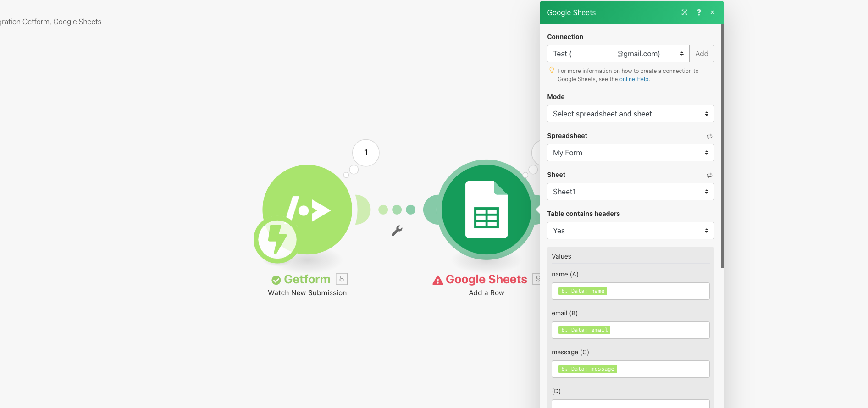Click into the message (C) value field
The height and width of the screenshot is (408, 868).
point(630,369)
